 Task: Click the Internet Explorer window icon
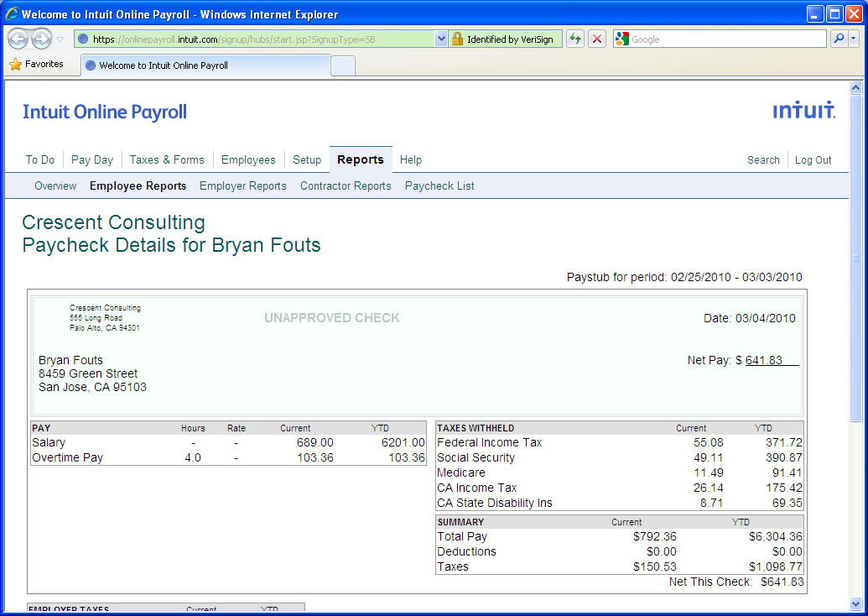12,14
